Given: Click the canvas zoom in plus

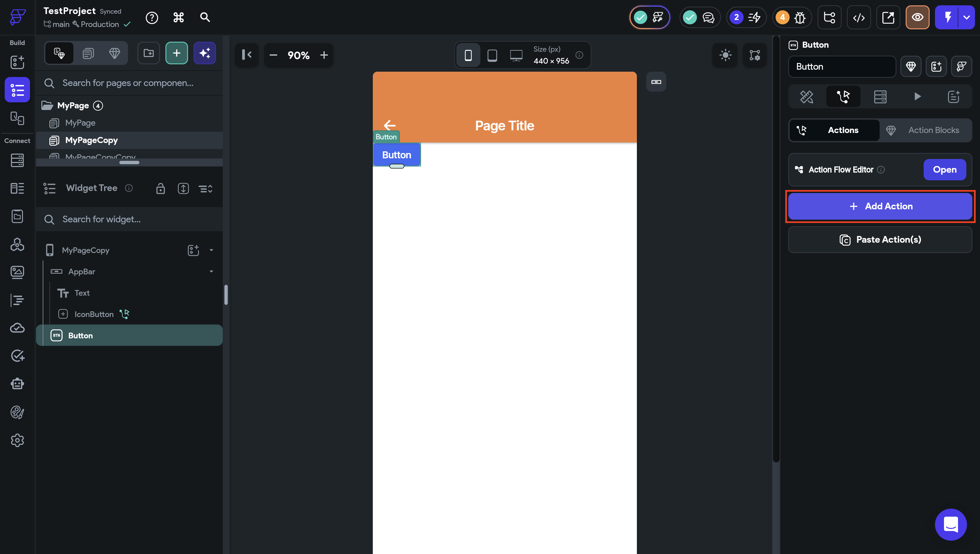Looking at the screenshot, I should [x=324, y=55].
